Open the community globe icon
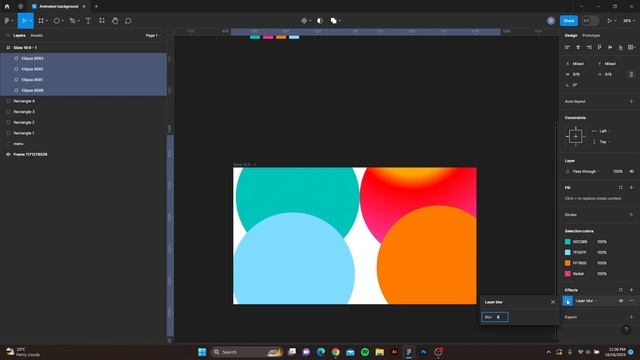640x360 pixels. [x=20, y=7]
